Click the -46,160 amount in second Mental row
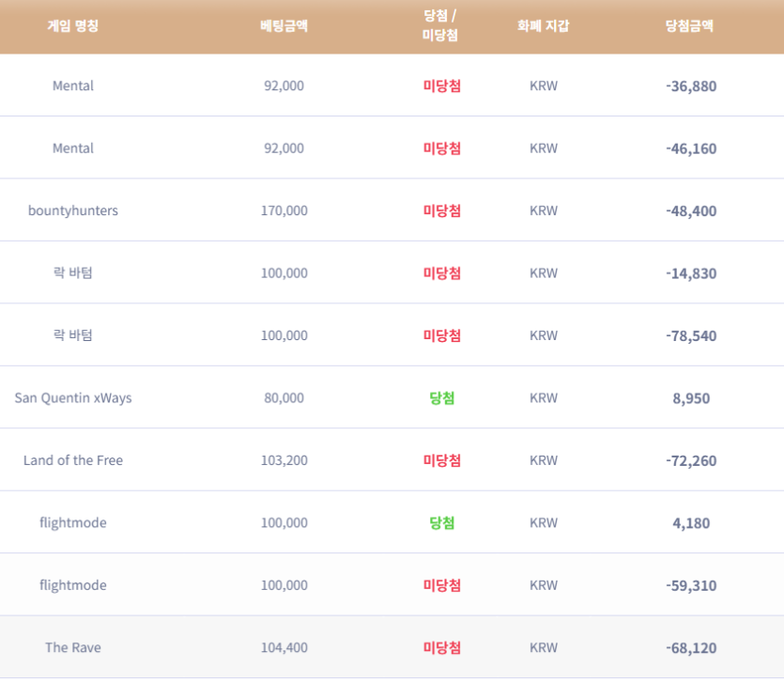 tap(691, 148)
